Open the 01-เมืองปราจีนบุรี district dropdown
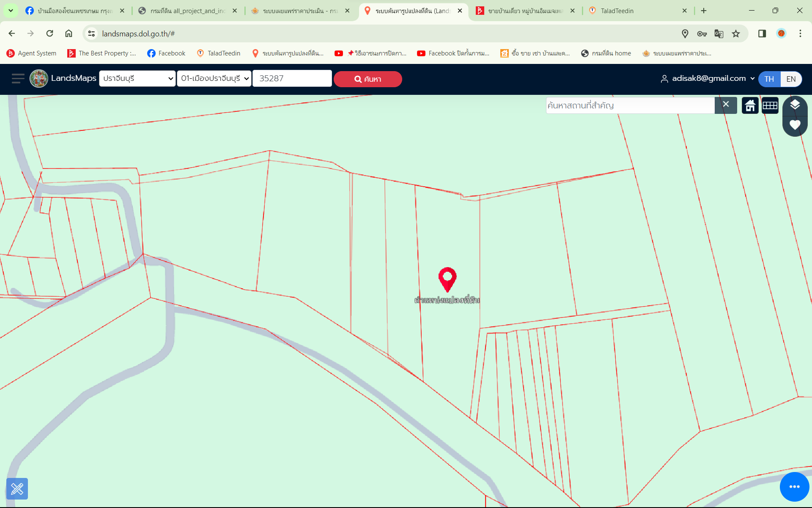This screenshot has height=508, width=812. click(214, 79)
